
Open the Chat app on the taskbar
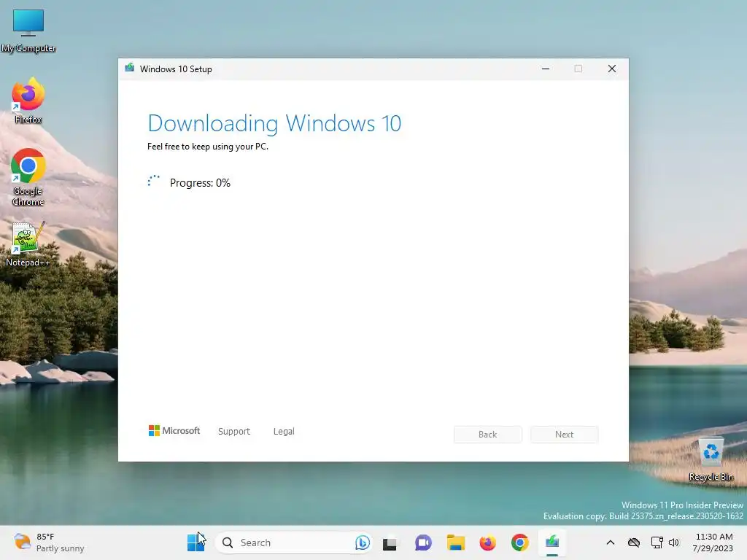(x=423, y=542)
